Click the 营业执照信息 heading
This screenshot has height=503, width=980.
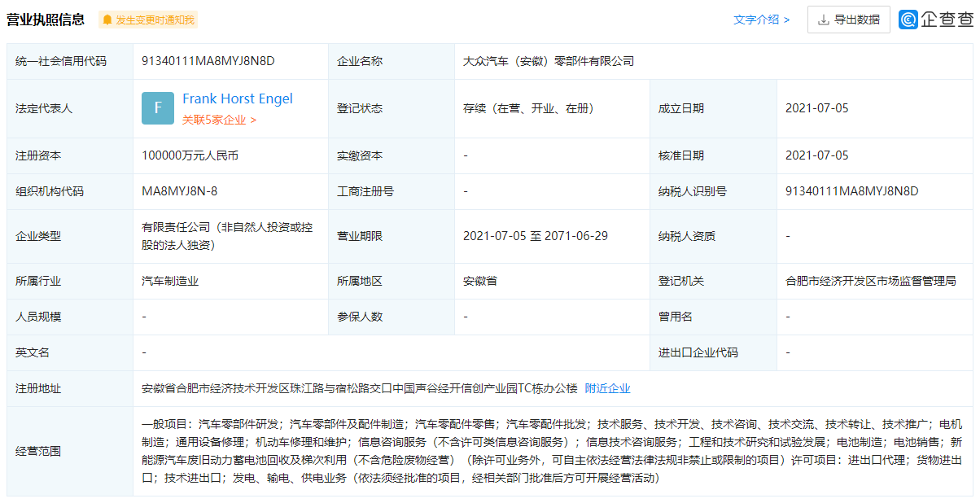[46, 20]
